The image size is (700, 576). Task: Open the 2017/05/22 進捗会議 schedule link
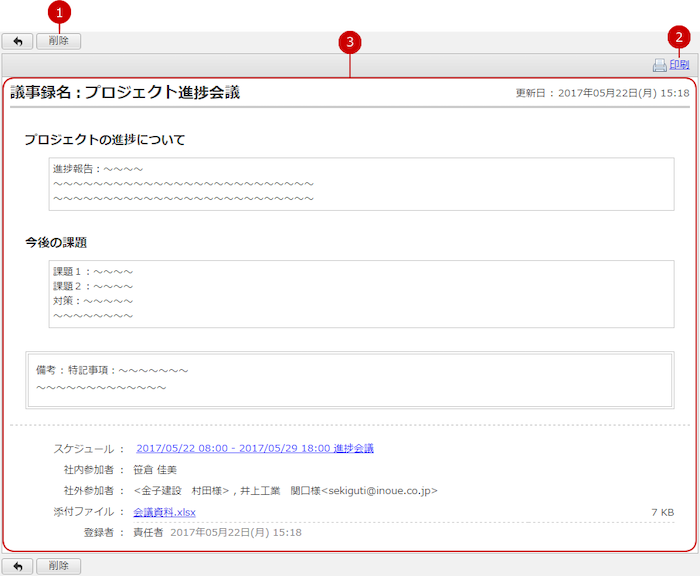[254, 449]
